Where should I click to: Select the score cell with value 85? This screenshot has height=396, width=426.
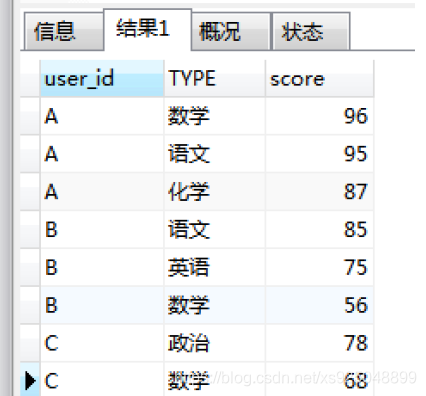(320, 229)
